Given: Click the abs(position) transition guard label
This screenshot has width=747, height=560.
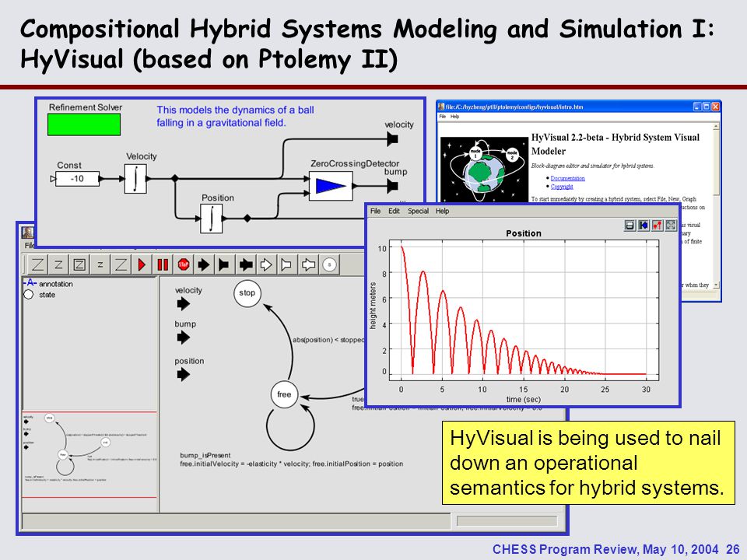Looking at the screenshot, I should point(328,340).
